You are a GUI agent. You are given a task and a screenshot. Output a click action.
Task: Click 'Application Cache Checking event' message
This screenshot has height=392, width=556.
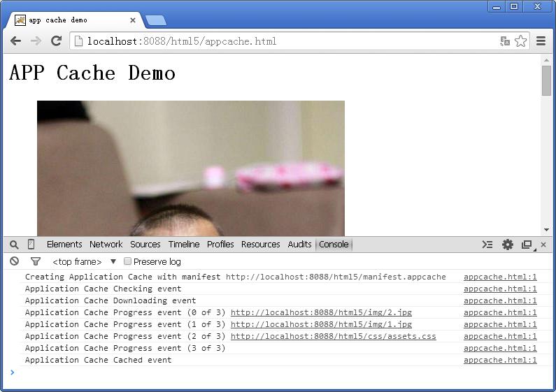(x=104, y=289)
